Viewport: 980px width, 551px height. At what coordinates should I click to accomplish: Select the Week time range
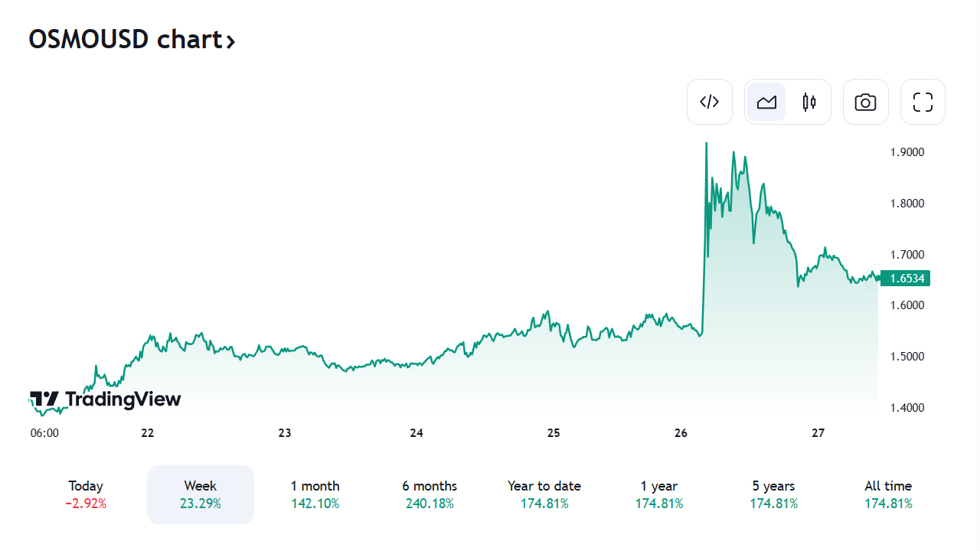click(x=201, y=494)
